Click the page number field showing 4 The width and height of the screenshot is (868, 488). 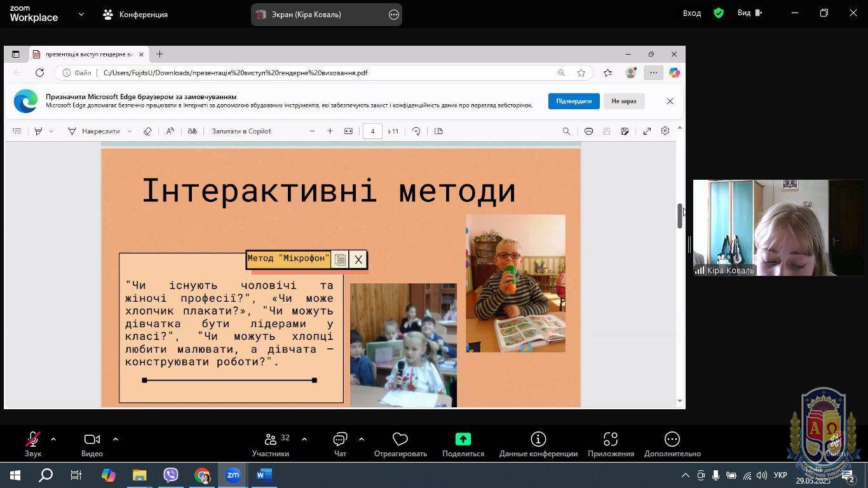(372, 131)
